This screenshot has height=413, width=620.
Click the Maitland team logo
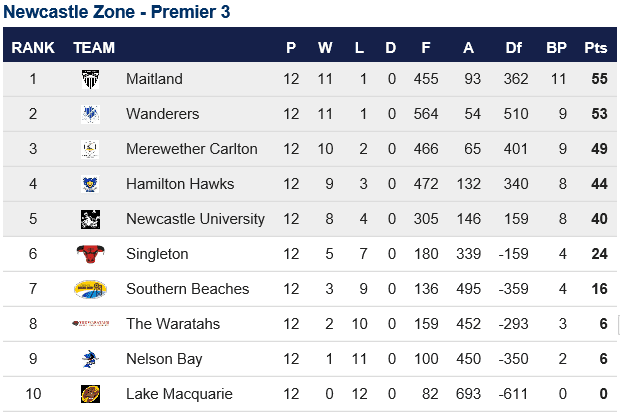[x=90, y=79]
